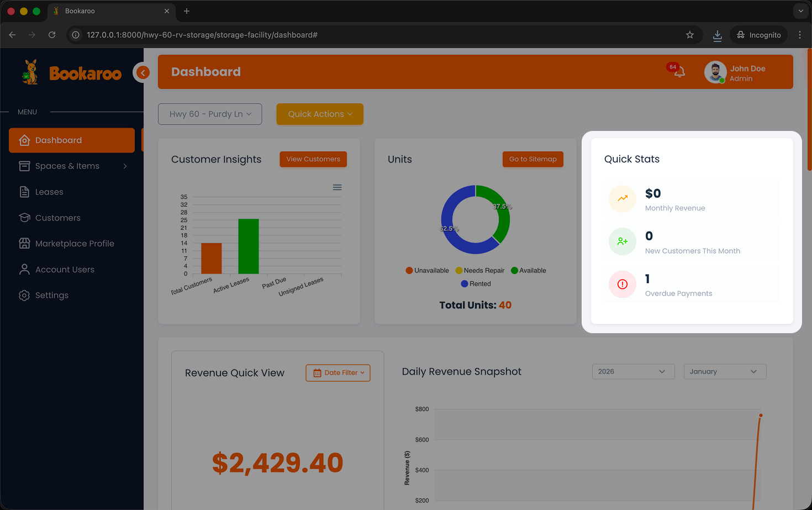Open the Hwy 60 - Purdy Ln dropdown

coord(210,114)
